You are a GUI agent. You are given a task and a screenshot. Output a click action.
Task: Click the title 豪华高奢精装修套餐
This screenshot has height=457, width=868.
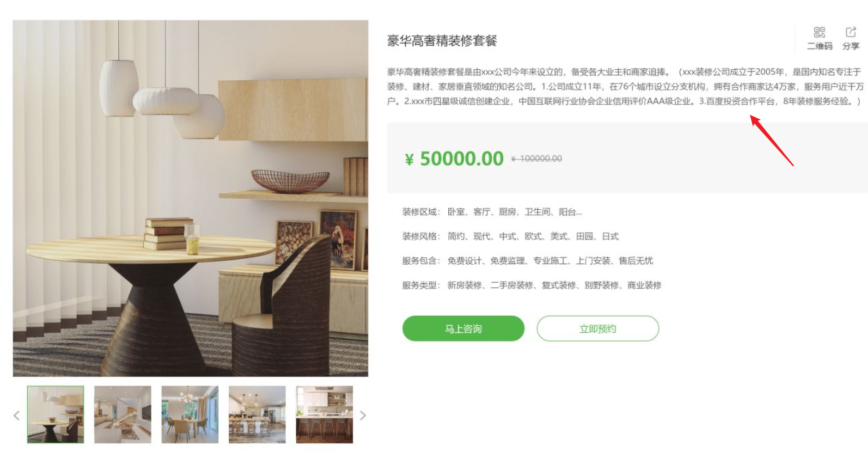442,41
